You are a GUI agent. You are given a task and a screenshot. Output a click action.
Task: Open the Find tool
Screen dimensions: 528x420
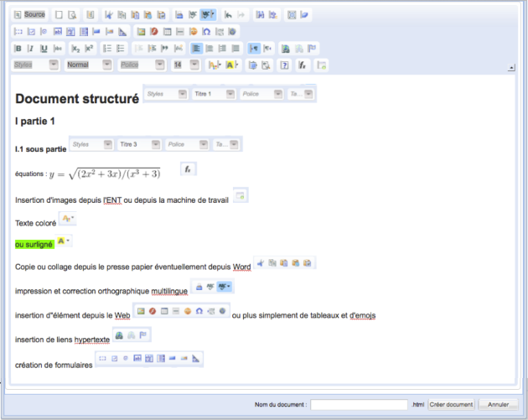point(260,14)
